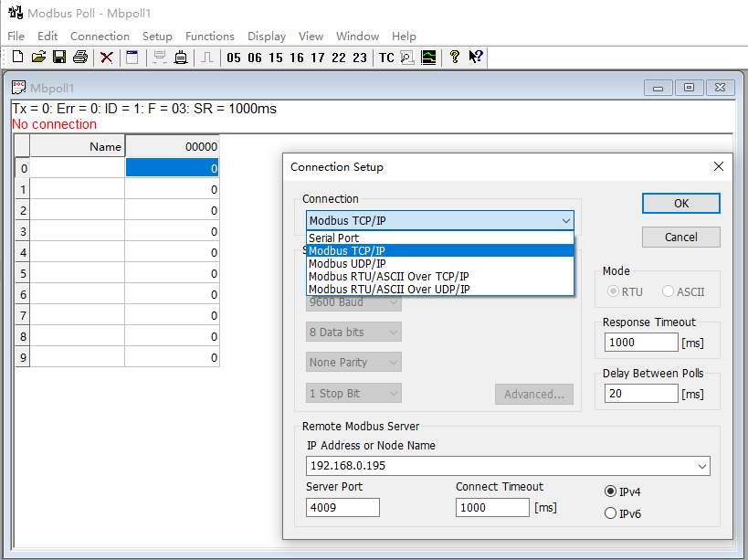Select the ASCII mode radio button
748x560 pixels.
coord(668,291)
